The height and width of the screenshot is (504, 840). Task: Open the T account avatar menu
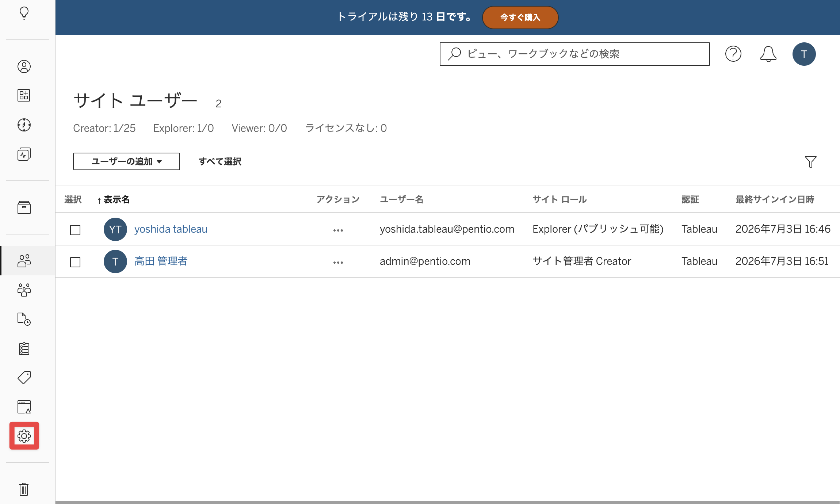(804, 54)
